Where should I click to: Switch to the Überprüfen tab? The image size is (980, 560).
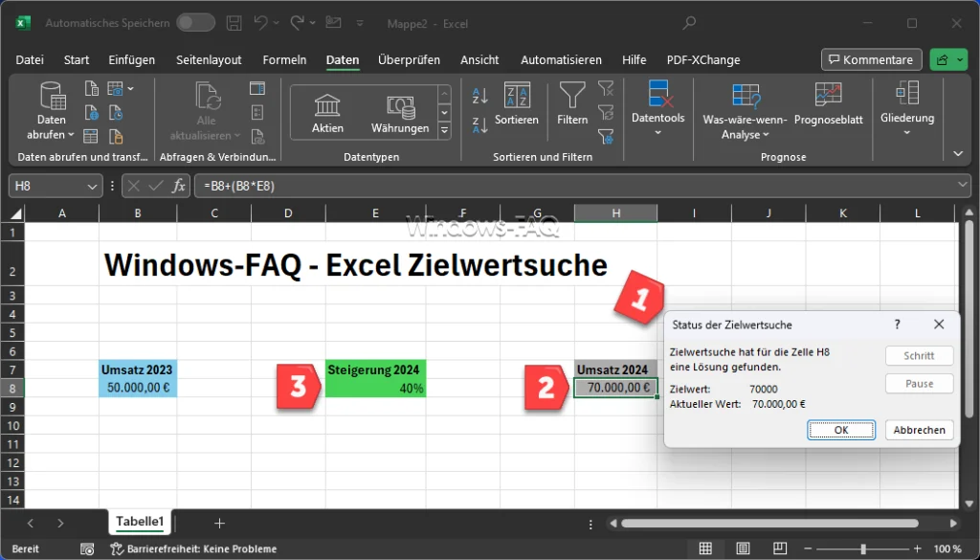tap(409, 60)
